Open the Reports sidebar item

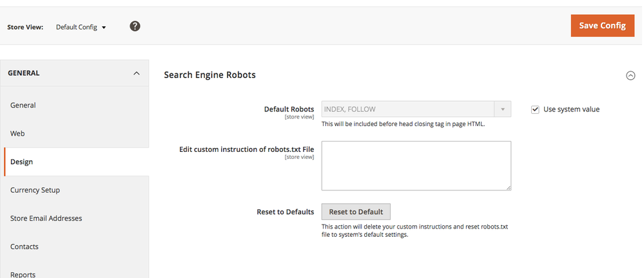click(23, 274)
